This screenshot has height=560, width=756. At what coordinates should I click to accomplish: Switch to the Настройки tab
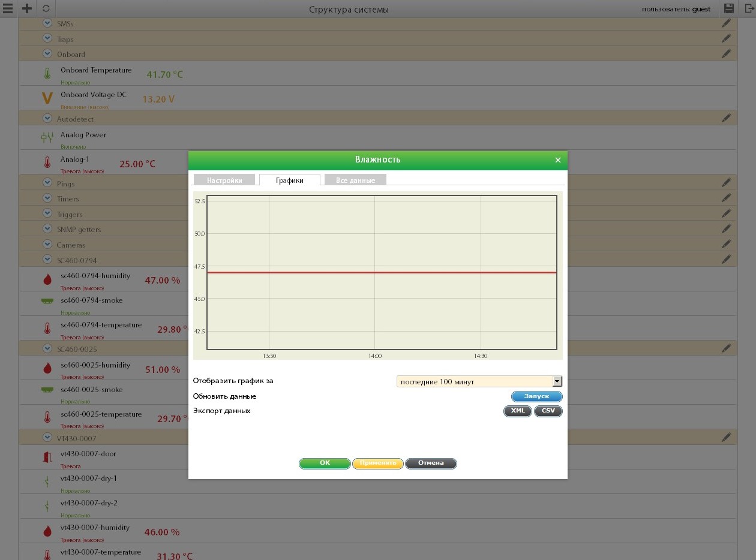[x=224, y=180]
